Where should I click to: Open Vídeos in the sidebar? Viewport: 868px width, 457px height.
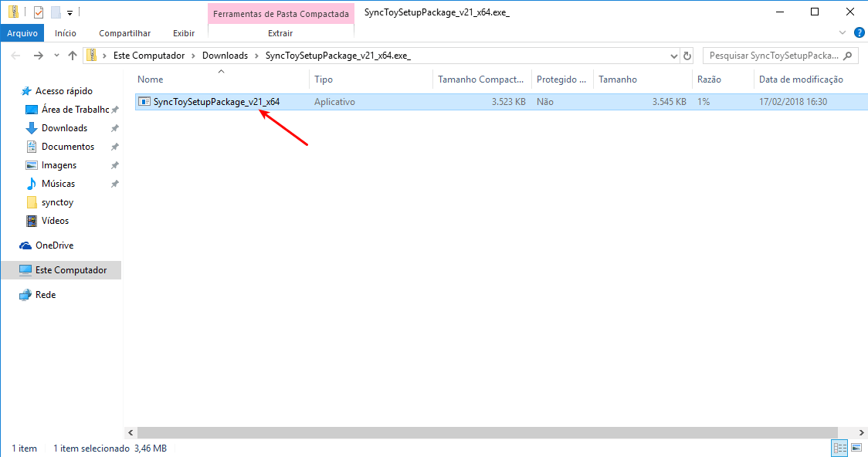(55, 221)
